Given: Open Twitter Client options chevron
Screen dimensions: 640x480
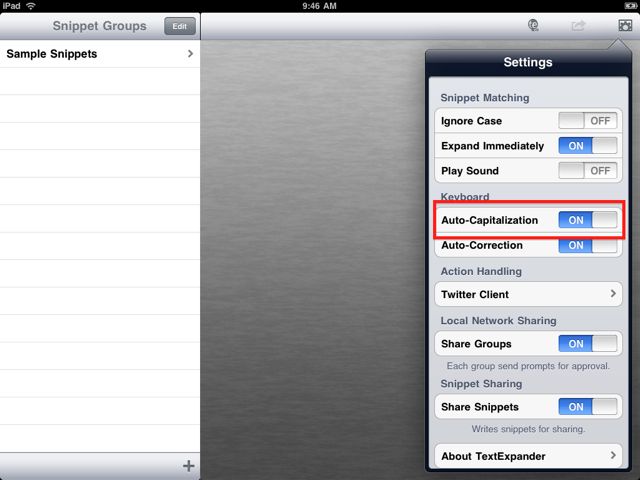Looking at the screenshot, I should tap(613, 293).
